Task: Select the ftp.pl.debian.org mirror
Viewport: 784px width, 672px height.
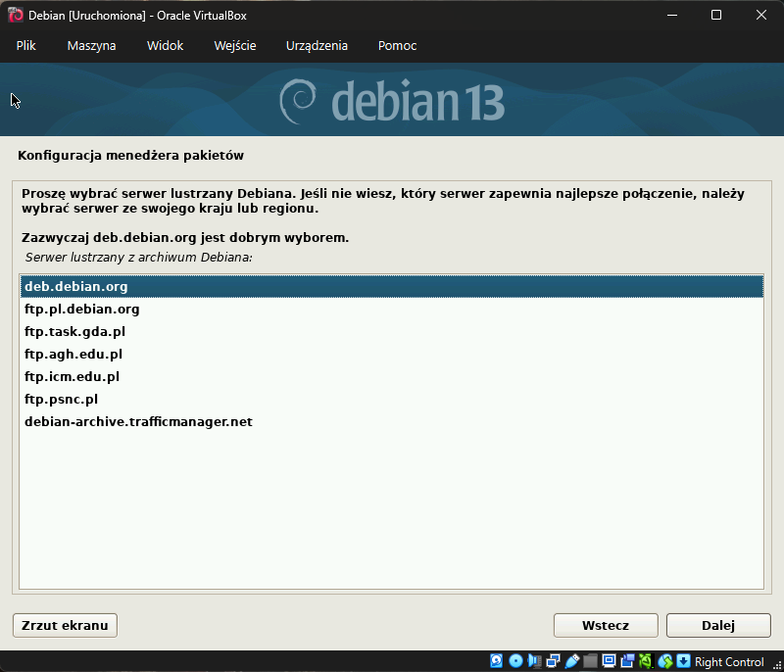Action: click(x=82, y=309)
